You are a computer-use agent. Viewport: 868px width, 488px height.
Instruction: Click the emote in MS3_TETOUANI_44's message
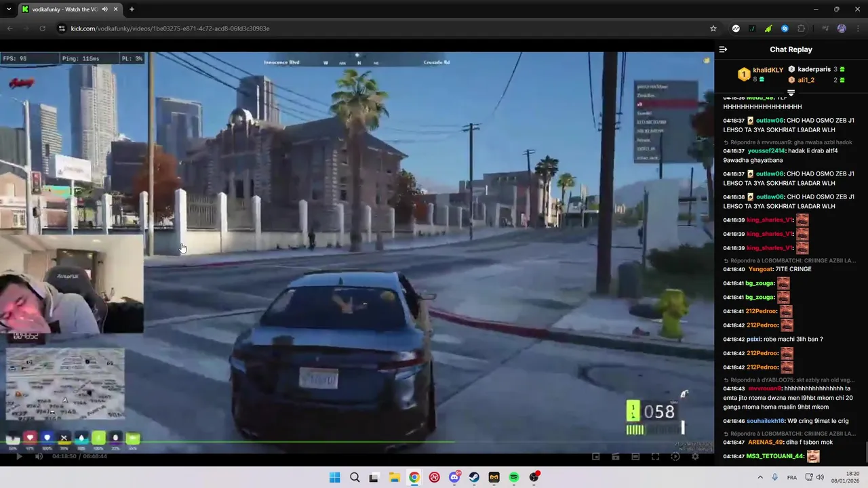[813, 456]
